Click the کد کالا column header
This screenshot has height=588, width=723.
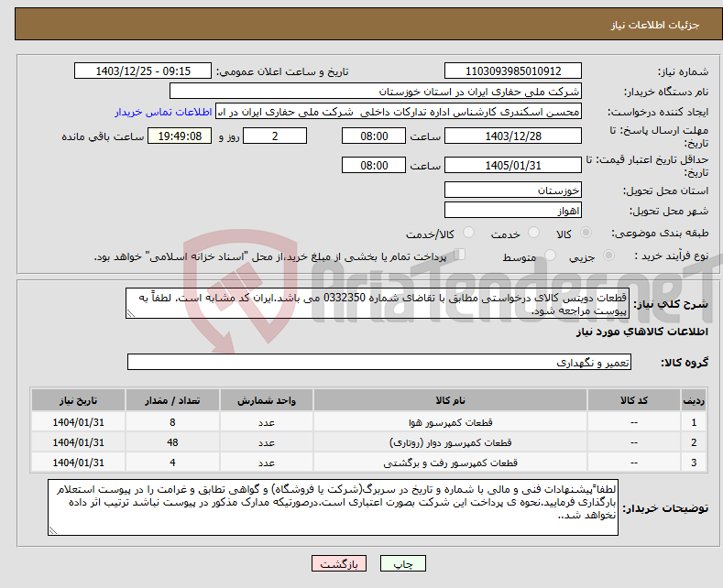pos(634,400)
